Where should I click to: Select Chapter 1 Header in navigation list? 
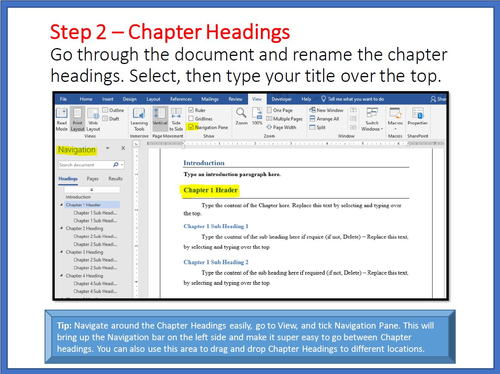(92, 205)
